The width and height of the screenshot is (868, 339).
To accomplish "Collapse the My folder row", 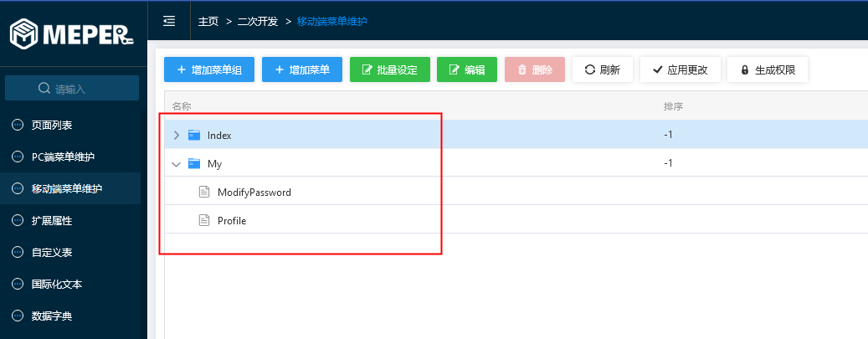I will pyautogui.click(x=177, y=164).
